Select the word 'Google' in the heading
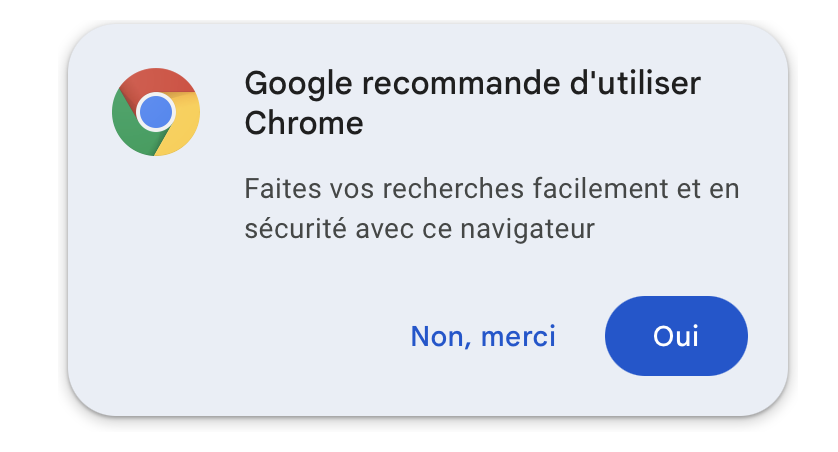This screenshot has width=838, height=452. point(299,84)
